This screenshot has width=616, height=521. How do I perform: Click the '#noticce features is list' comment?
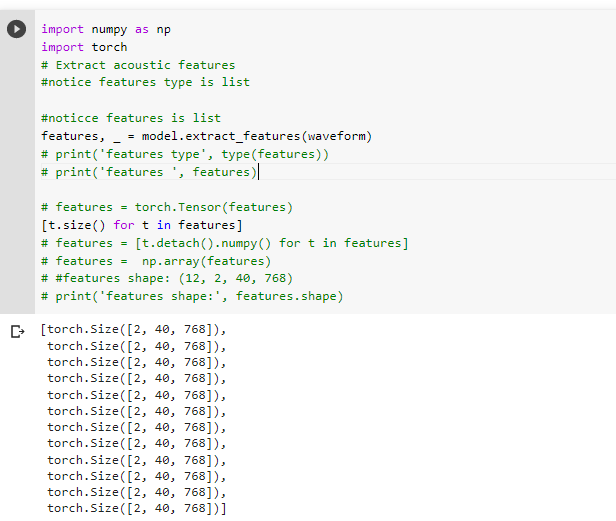130,118
